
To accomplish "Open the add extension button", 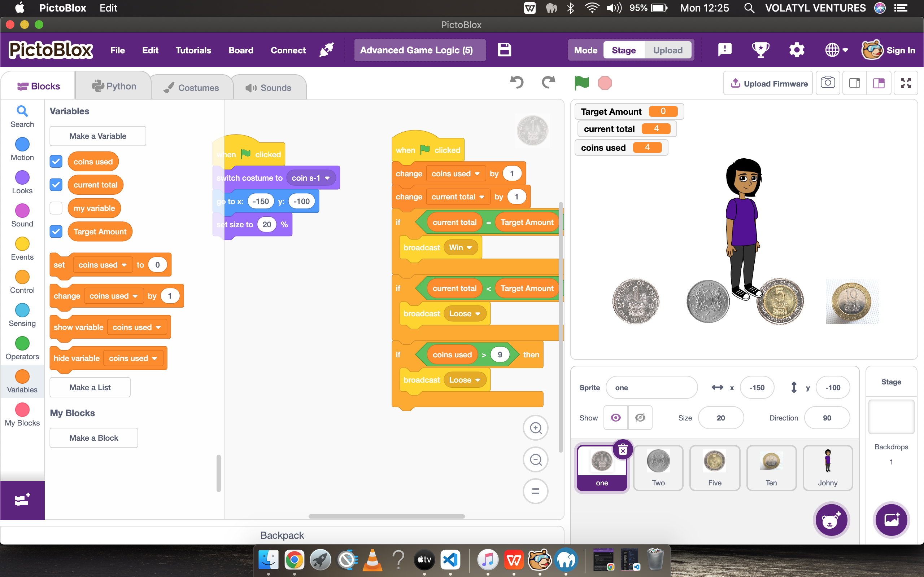I will coord(22,500).
